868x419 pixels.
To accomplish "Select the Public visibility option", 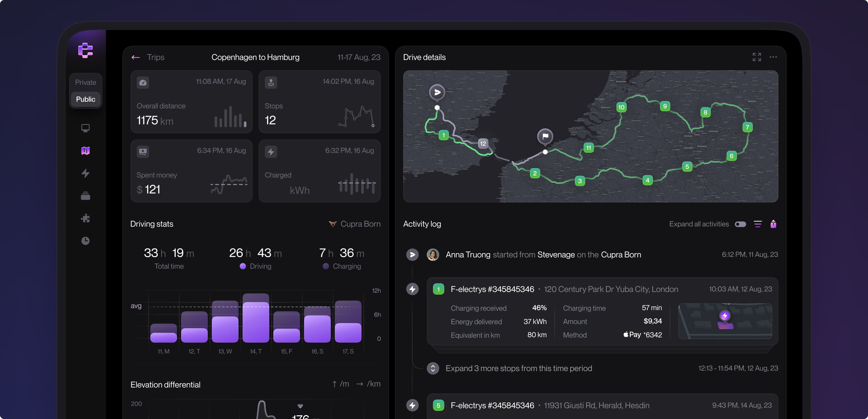I will [x=85, y=99].
